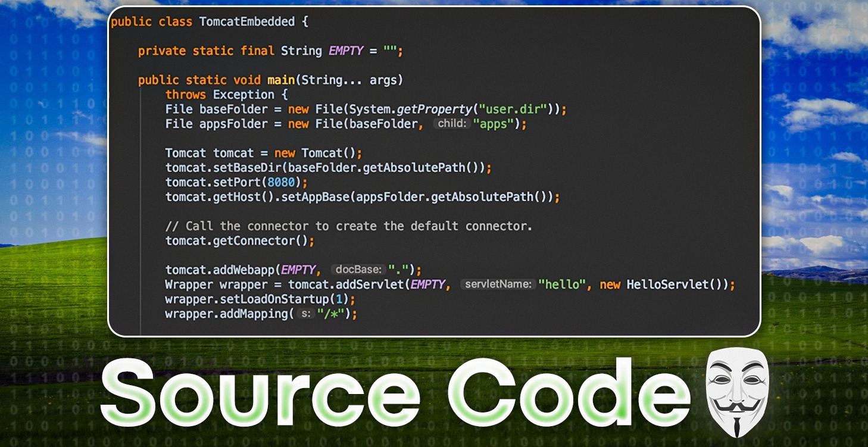Viewport: 868px width, 447px height.
Task: Select the TomcatEmbedded class name
Action: [247, 21]
